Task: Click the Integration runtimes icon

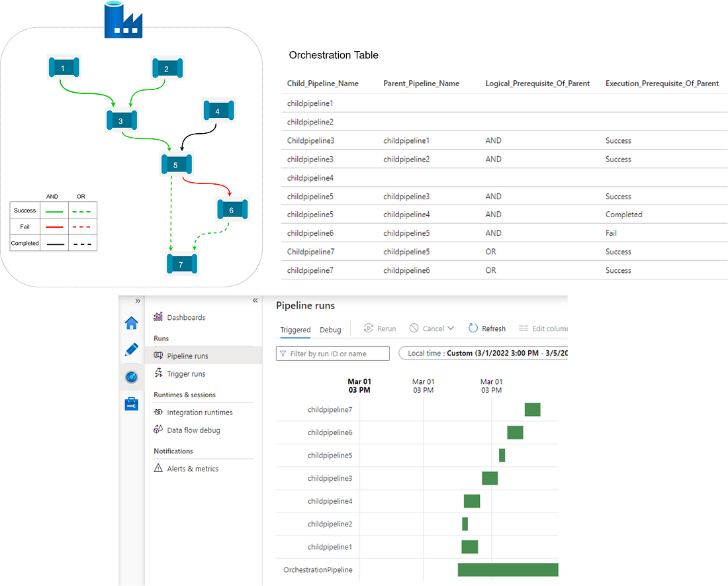Action: 158,412
